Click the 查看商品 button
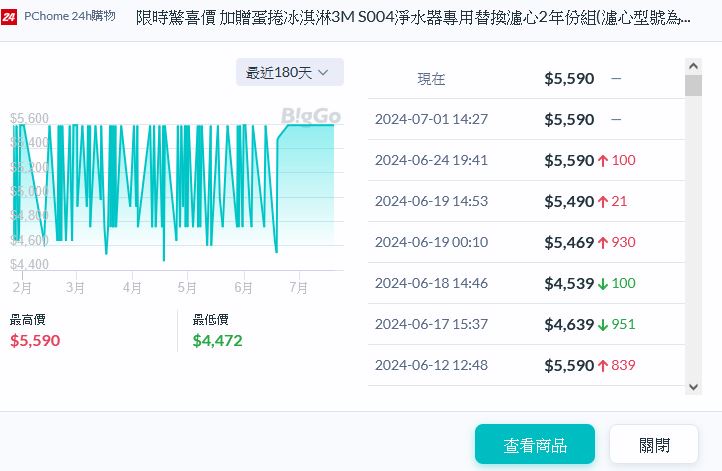This screenshot has height=471, width=722. (x=534, y=444)
